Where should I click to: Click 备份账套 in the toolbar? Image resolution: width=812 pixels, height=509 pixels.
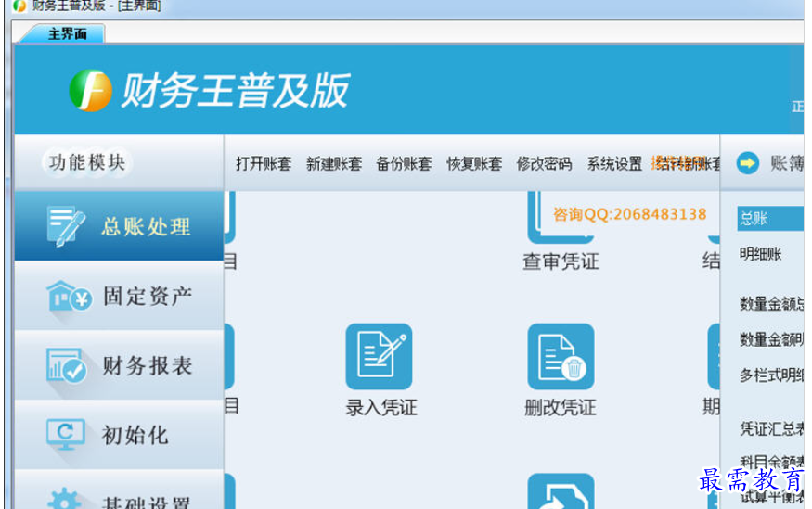pyautogui.click(x=404, y=164)
